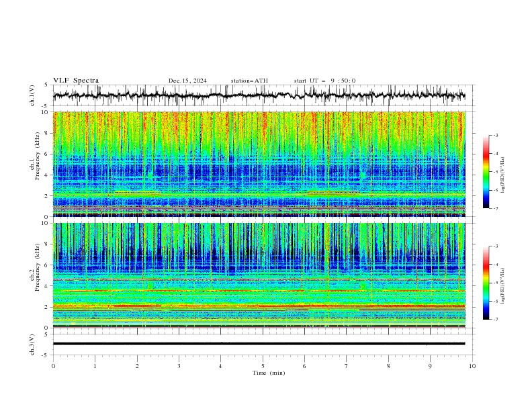
Task: Click the '-3' label on upper colorbar
Action: coord(496,135)
